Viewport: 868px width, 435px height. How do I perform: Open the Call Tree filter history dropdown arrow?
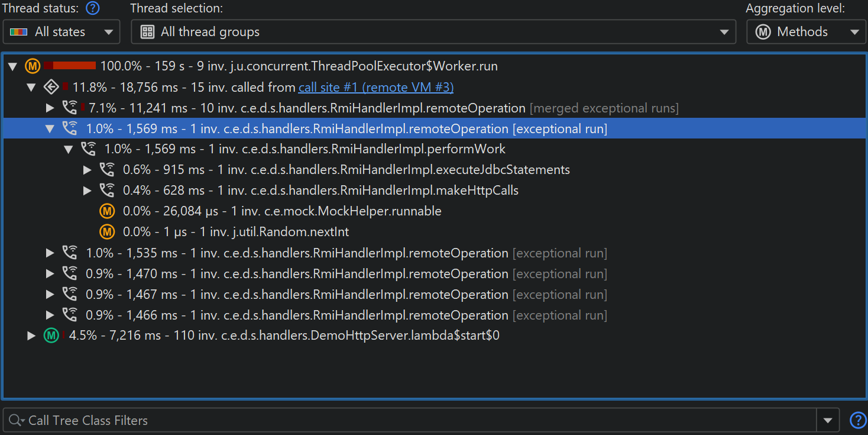pos(827,421)
